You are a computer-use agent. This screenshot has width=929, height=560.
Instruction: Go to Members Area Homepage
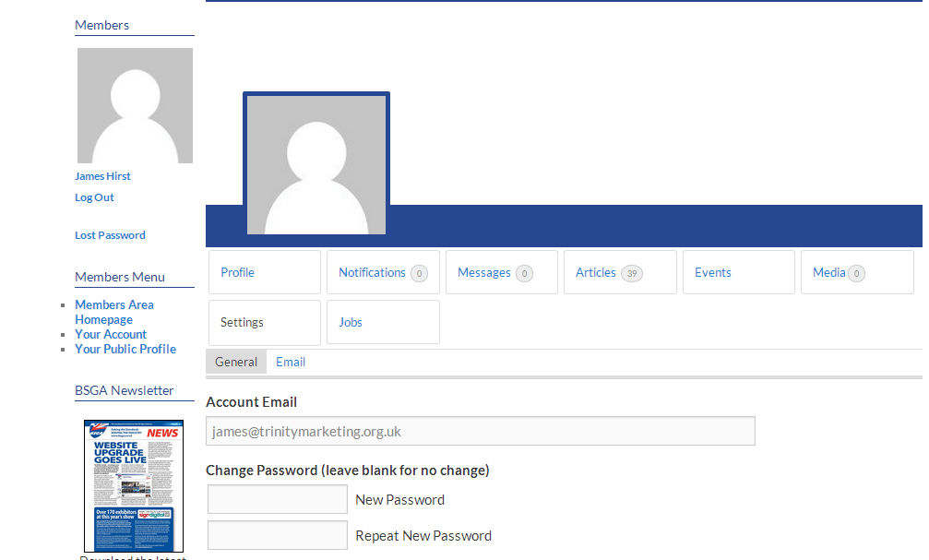[113, 312]
